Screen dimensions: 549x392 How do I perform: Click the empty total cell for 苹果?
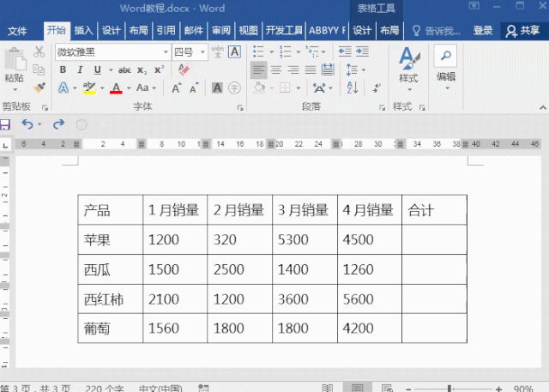(x=434, y=239)
